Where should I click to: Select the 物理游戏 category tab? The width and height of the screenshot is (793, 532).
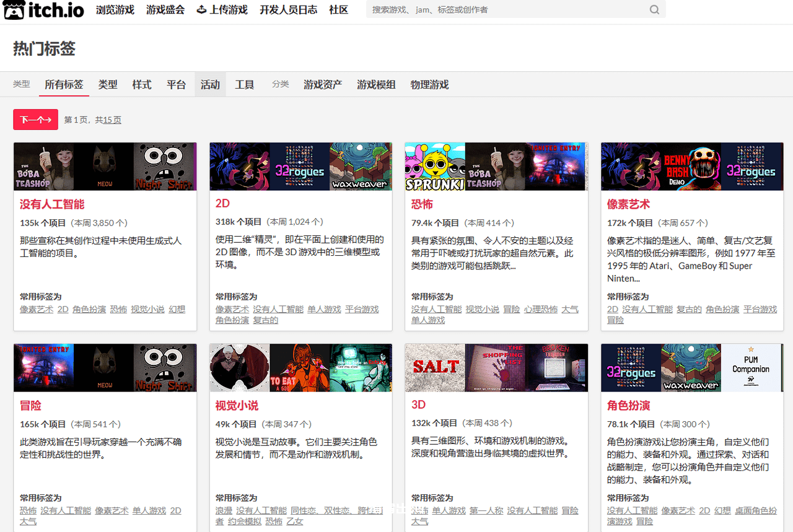(x=429, y=84)
